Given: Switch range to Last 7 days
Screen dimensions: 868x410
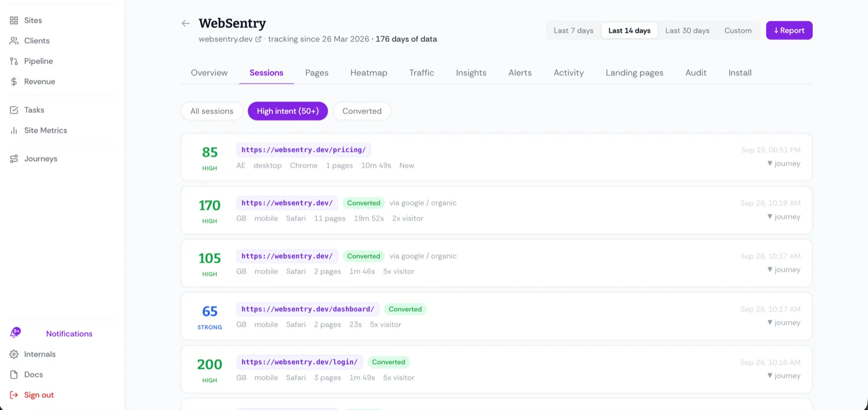Looking at the screenshot, I should tap(573, 31).
